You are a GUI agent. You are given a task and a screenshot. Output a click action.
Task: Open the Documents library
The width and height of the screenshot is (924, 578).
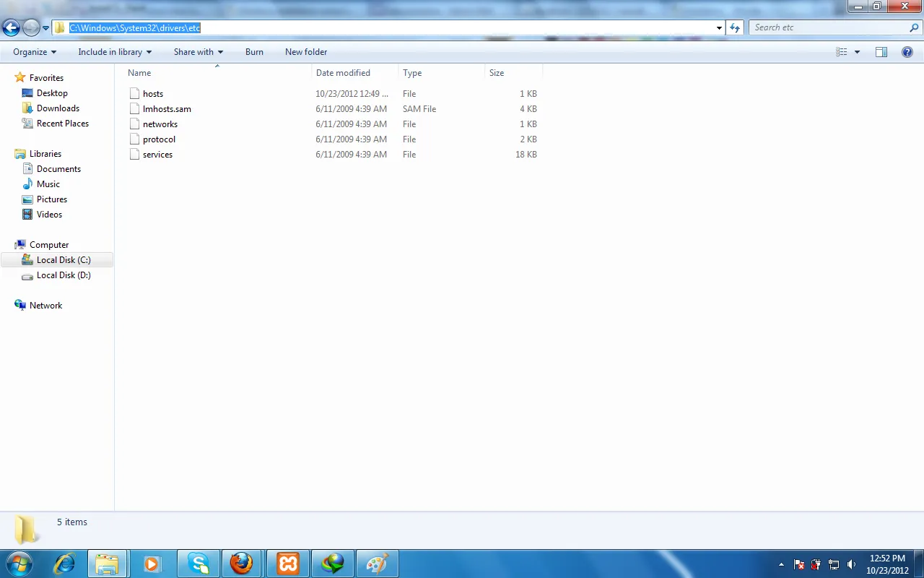(x=58, y=169)
